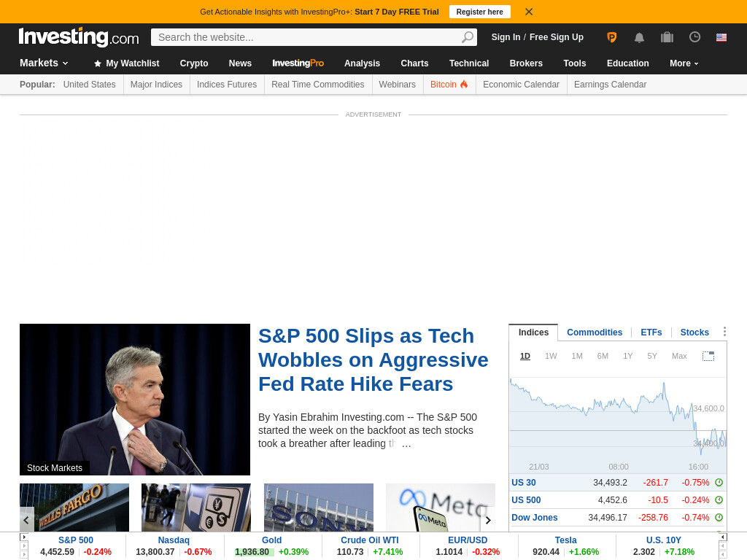This screenshot has height=560, width=747.
Task: Open the Analysis menu item
Action: [x=362, y=63]
